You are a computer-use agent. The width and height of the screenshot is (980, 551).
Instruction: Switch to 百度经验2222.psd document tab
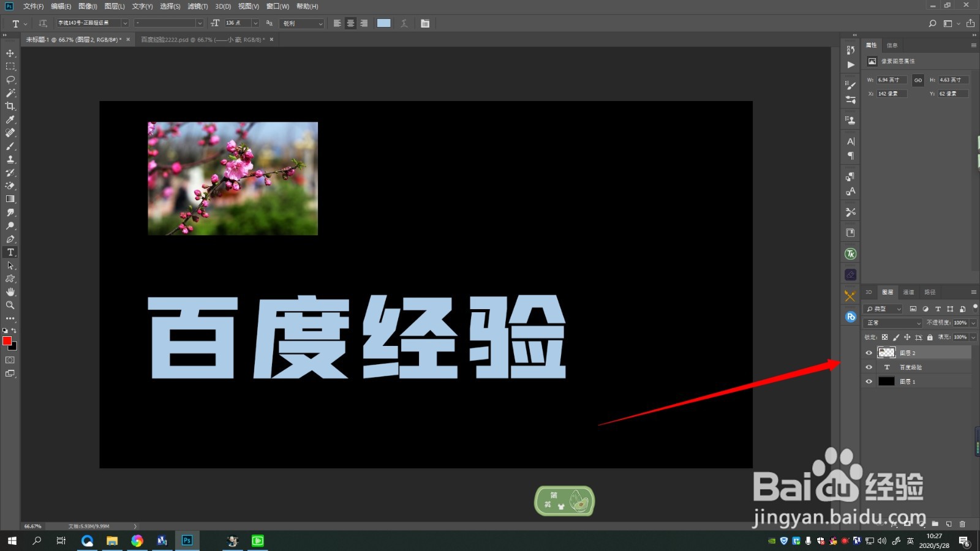pyautogui.click(x=203, y=40)
